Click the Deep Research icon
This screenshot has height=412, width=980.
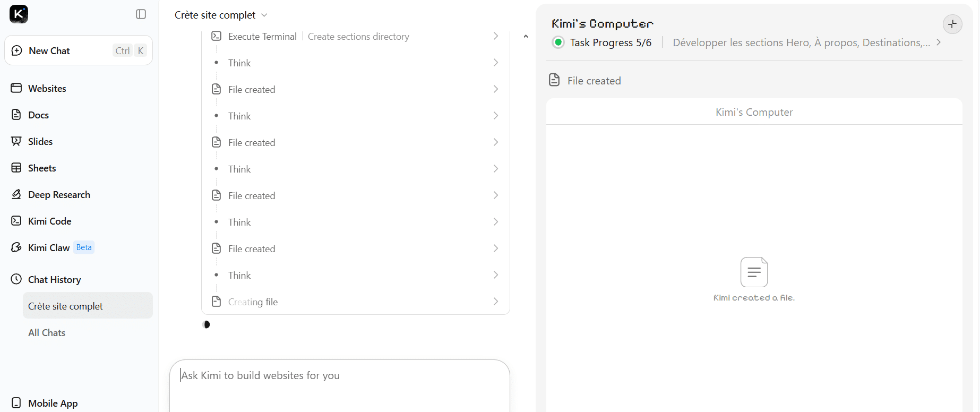[x=16, y=194]
